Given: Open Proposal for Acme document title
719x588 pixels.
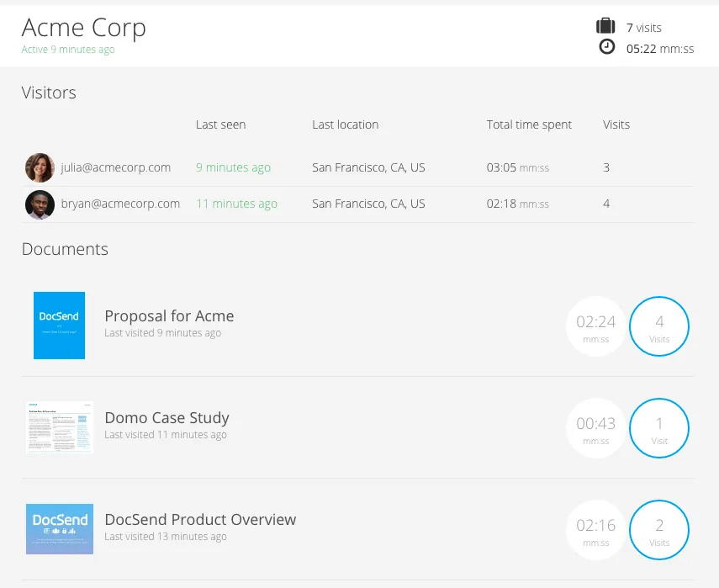Looking at the screenshot, I should (x=169, y=316).
